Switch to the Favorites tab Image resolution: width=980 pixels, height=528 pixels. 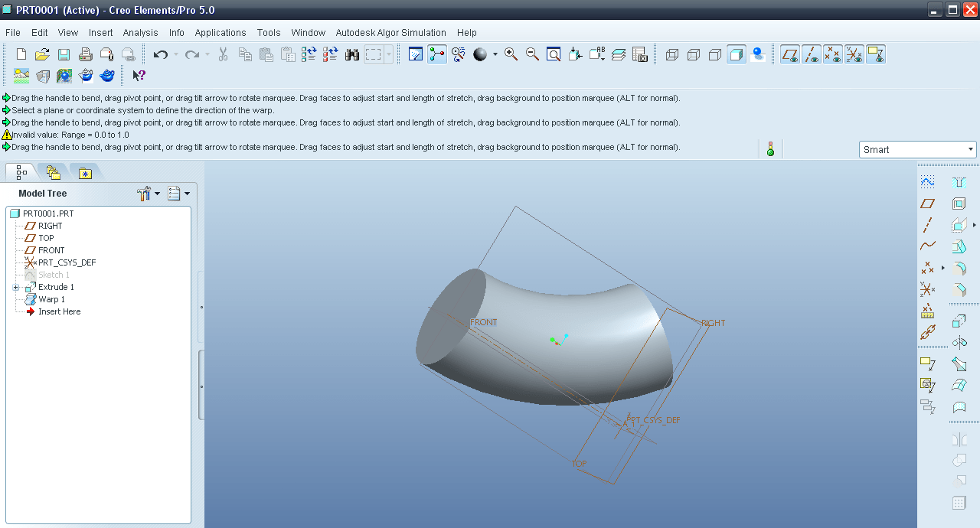[x=85, y=173]
